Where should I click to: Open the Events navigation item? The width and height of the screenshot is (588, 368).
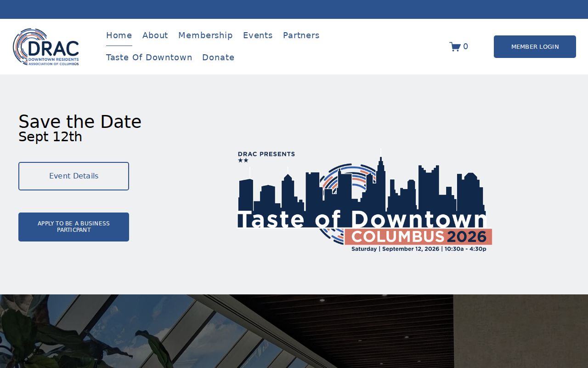(258, 35)
